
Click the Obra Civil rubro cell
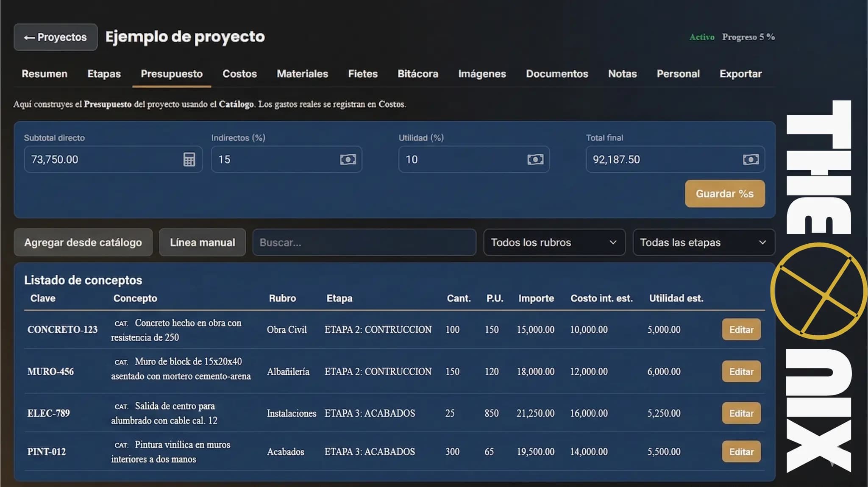pos(287,330)
